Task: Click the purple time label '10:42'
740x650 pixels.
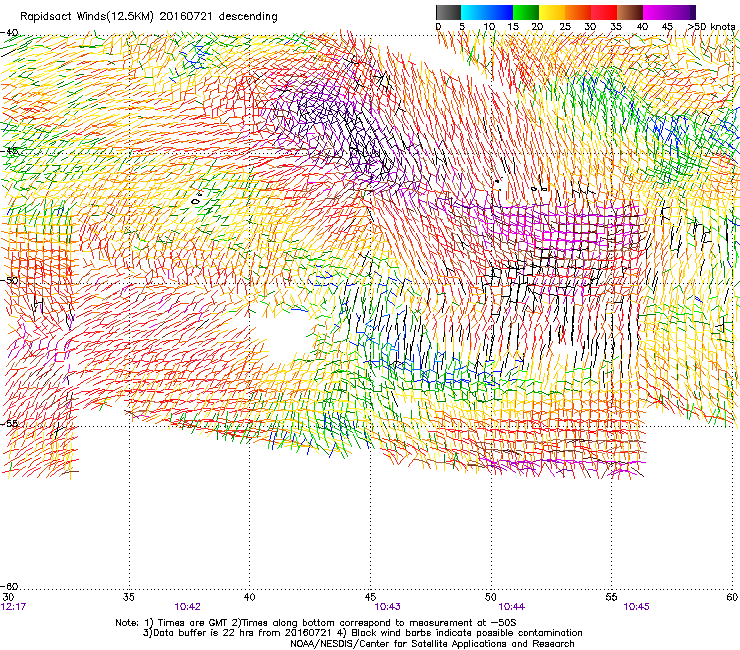Action: tap(187, 607)
